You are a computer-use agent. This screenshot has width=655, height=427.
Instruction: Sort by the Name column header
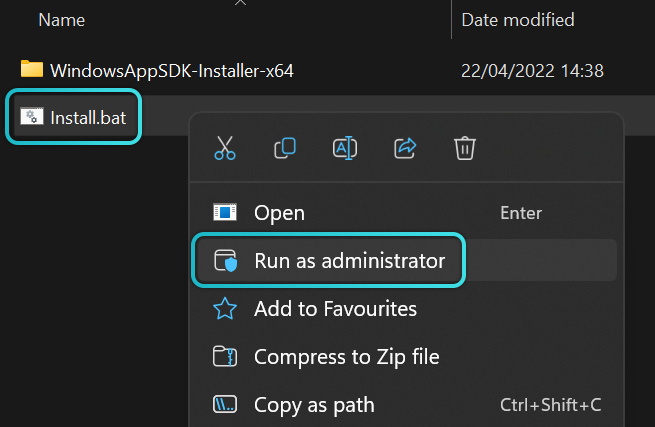click(62, 20)
